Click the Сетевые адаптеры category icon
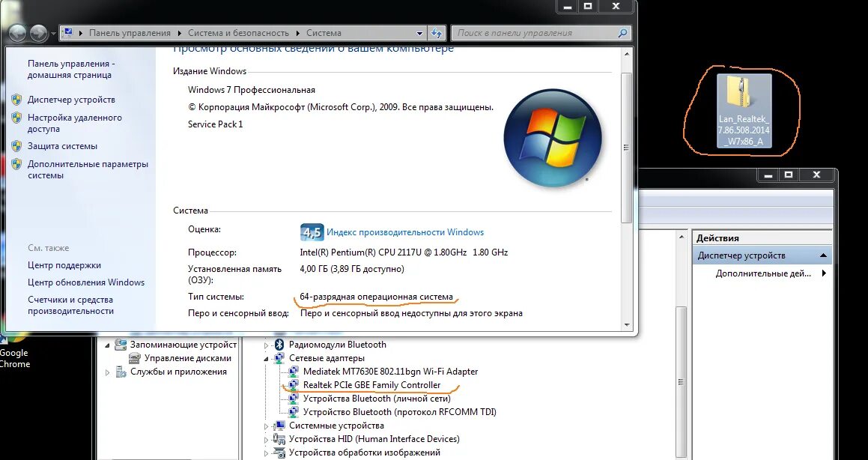 pyautogui.click(x=279, y=358)
